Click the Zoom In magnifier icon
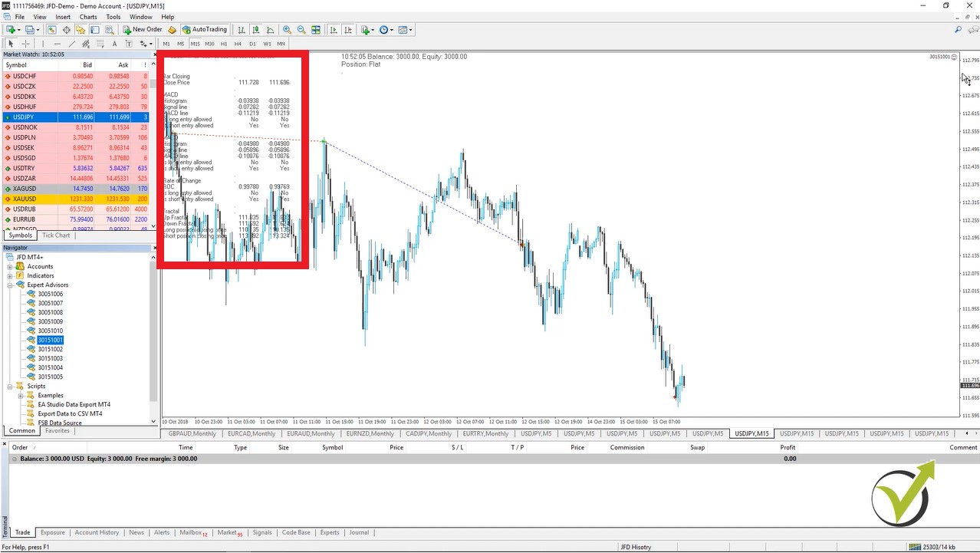The image size is (980, 553). (x=286, y=29)
